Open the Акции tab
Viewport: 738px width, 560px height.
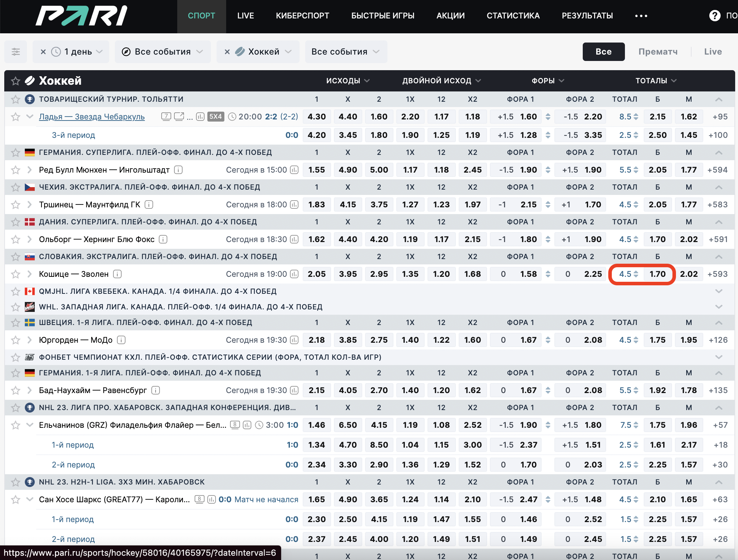[451, 16]
